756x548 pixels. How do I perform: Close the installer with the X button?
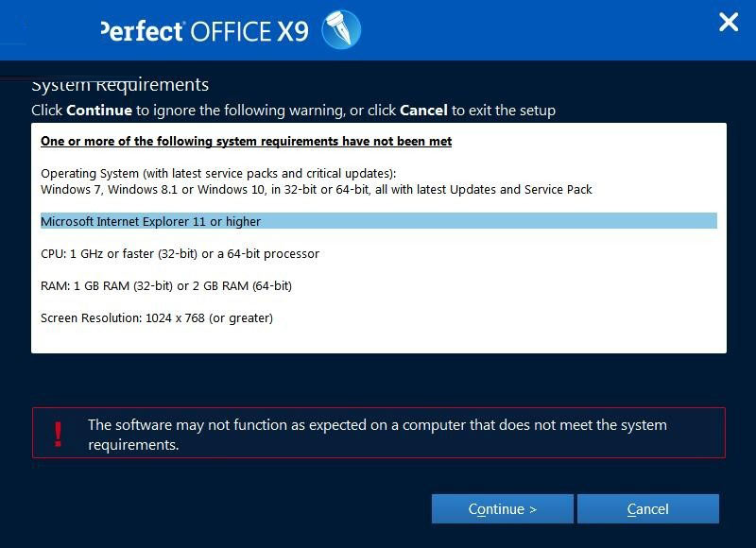[728, 23]
